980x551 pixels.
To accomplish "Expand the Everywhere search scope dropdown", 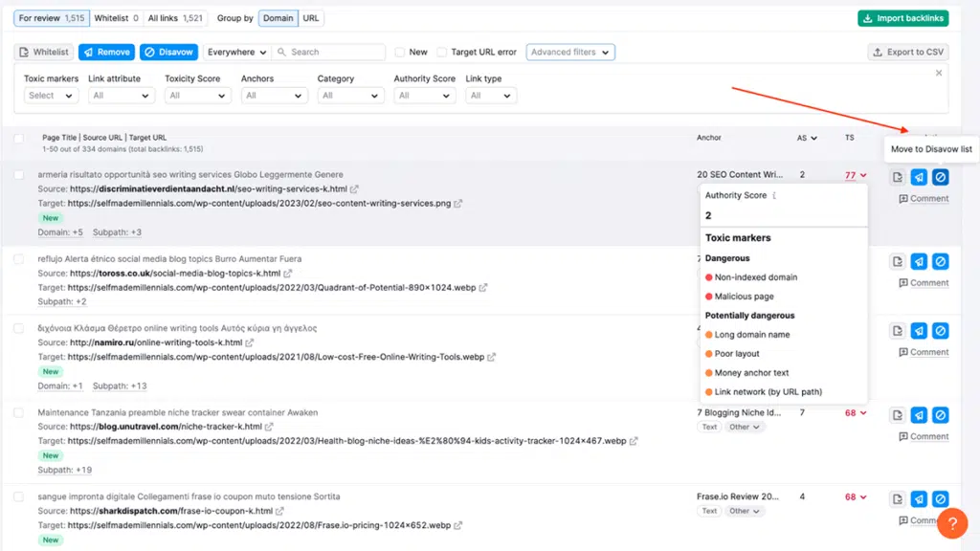I will (x=235, y=53).
